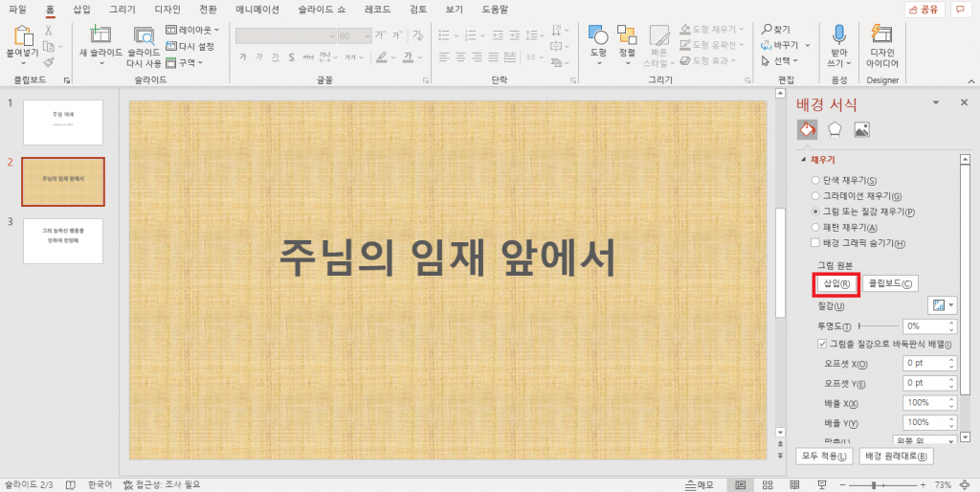980x492 pixels.
Task: Select Solid fill (단색 채우기) radio
Action: [815, 180]
